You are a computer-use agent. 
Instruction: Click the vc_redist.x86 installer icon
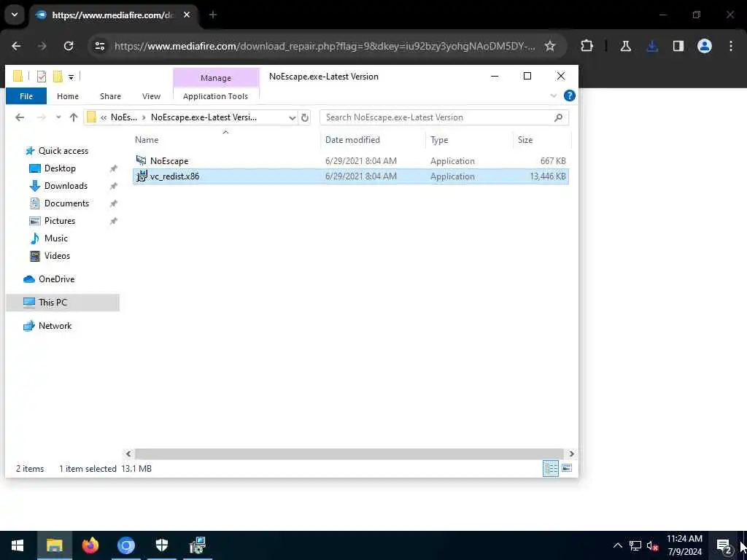pyautogui.click(x=142, y=176)
